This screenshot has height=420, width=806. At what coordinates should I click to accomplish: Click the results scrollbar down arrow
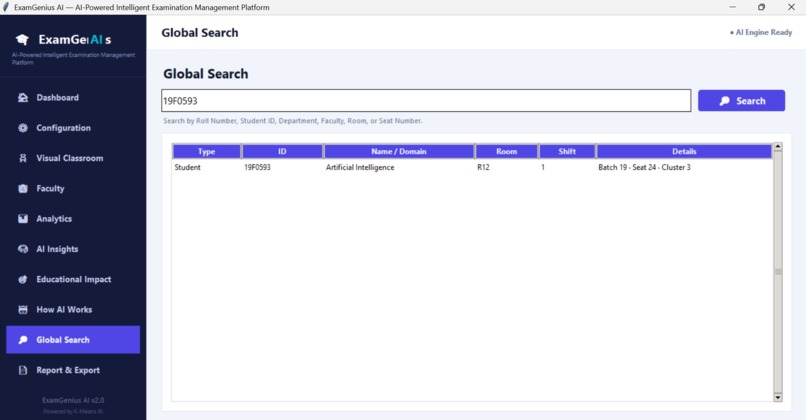(x=778, y=397)
